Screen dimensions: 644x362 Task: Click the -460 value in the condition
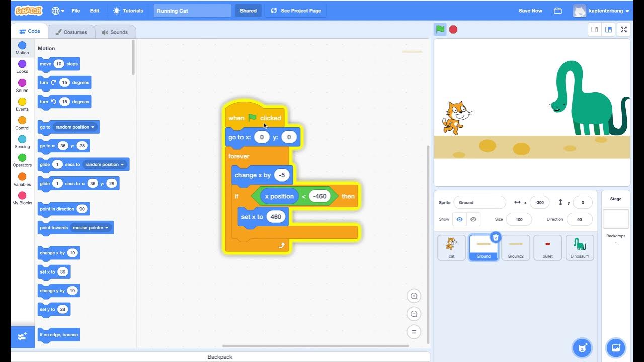[x=319, y=196]
